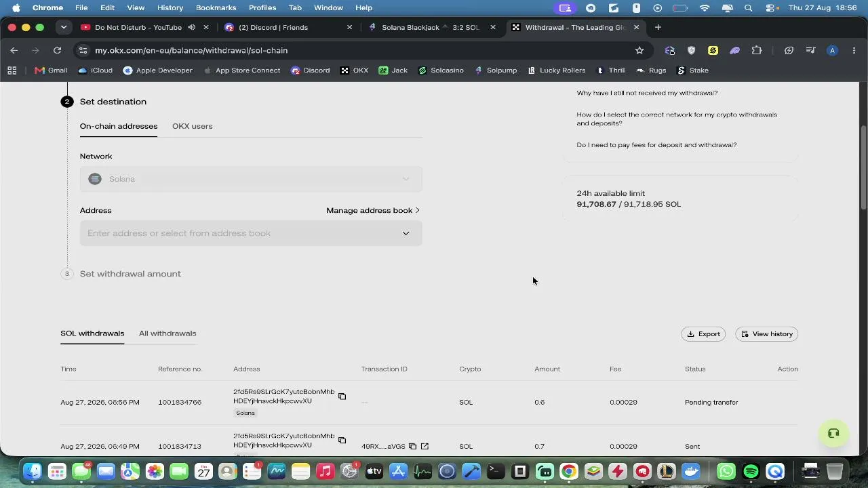Expand the address book dropdown arrow
This screenshot has height=488, width=868.
406,233
